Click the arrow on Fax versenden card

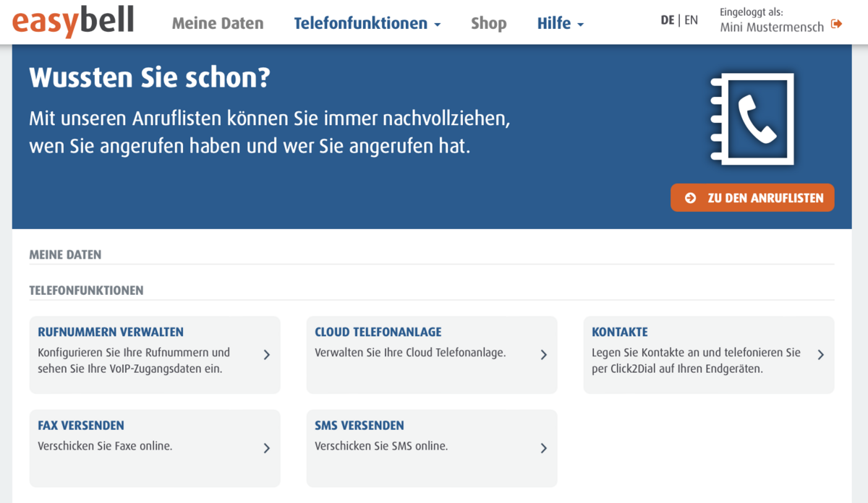pyautogui.click(x=266, y=448)
